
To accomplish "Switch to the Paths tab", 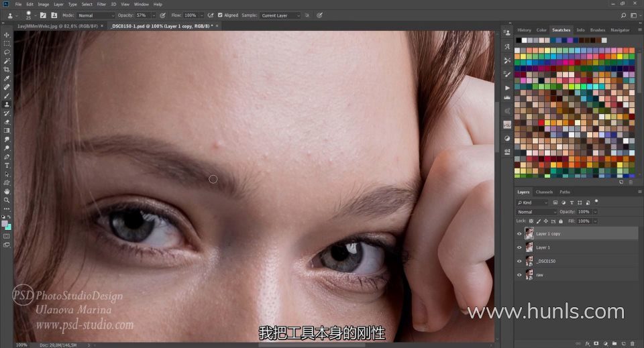I will point(565,192).
